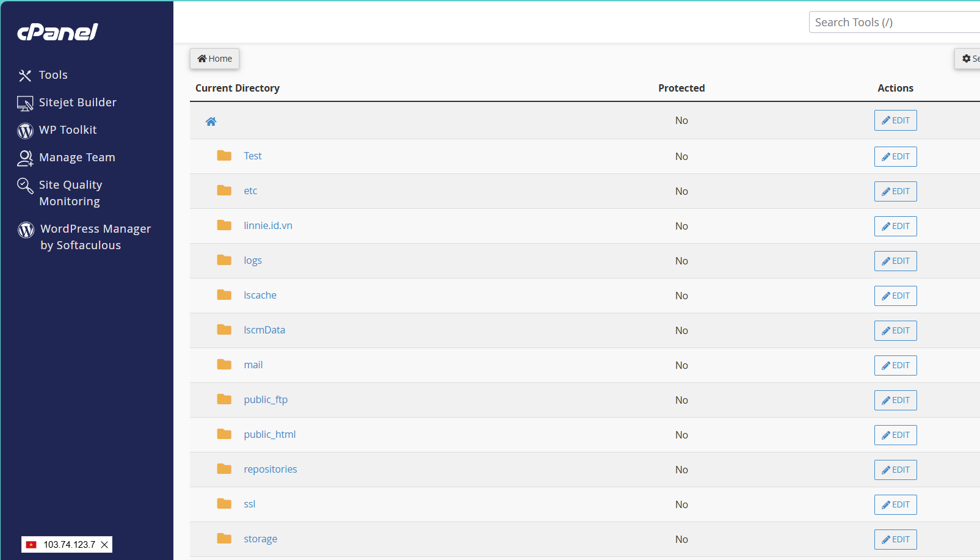Viewport: 980px width, 560px height.
Task: Click the WP Toolkit WordPress icon
Action: [x=25, y=131]
